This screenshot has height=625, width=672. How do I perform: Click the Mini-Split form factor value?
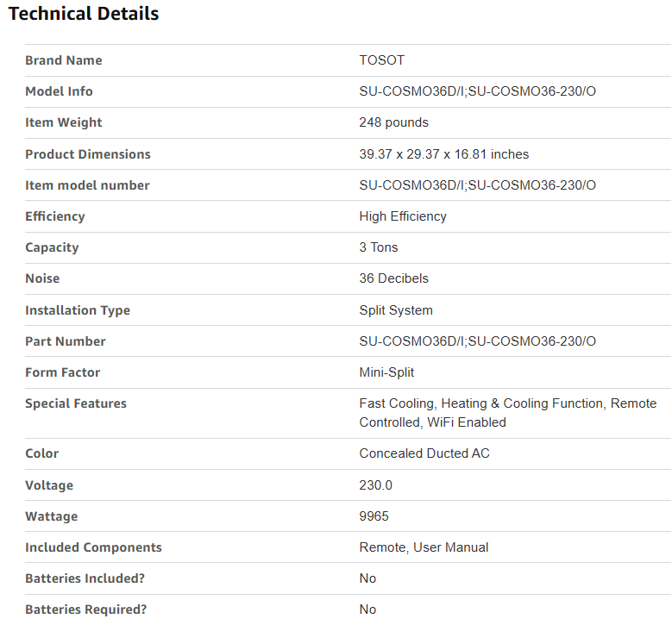tap(386, 372)
